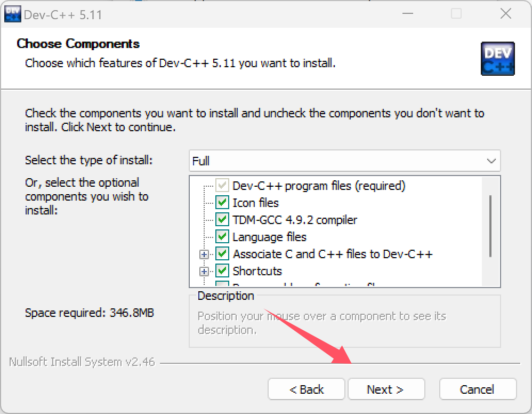The image size is (532, 414).
Task: Click the large DEV C++ header logo
Action: (498, 58)
